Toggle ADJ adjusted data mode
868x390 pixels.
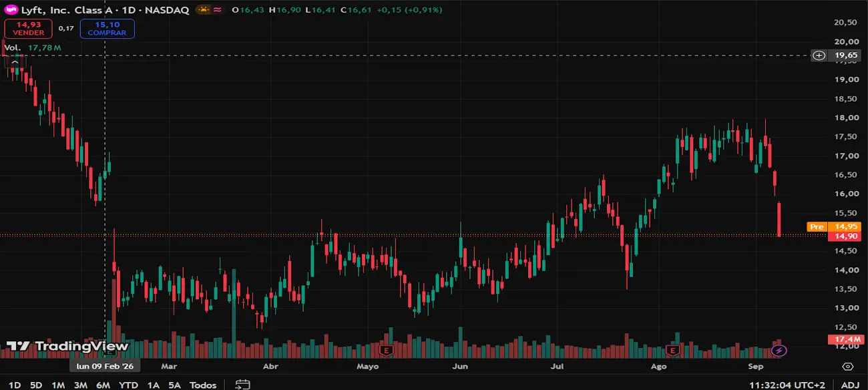click(x=850, y=385)
